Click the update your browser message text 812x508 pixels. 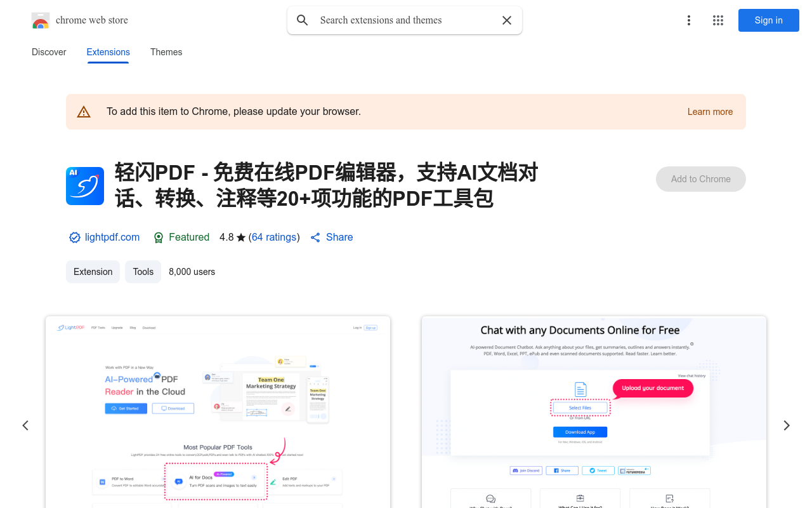tap(233, 112)
